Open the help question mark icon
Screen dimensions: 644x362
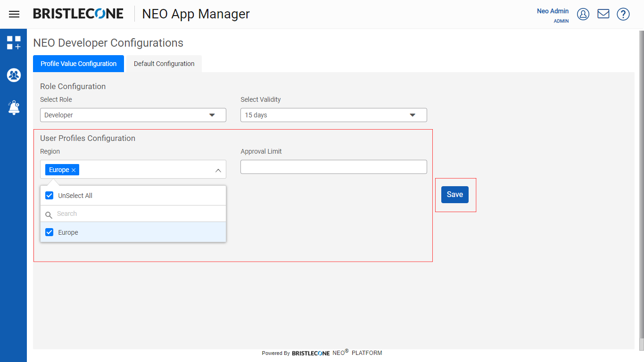click(623, 14)
